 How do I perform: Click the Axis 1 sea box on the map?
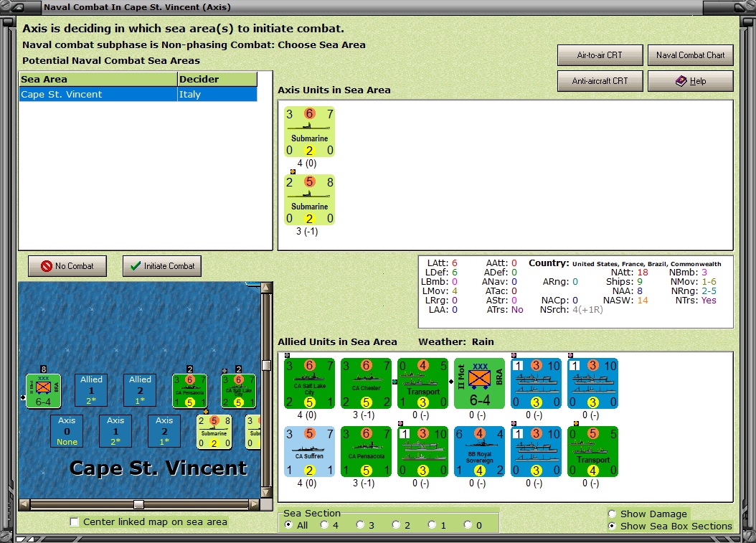tap(115, 431)
